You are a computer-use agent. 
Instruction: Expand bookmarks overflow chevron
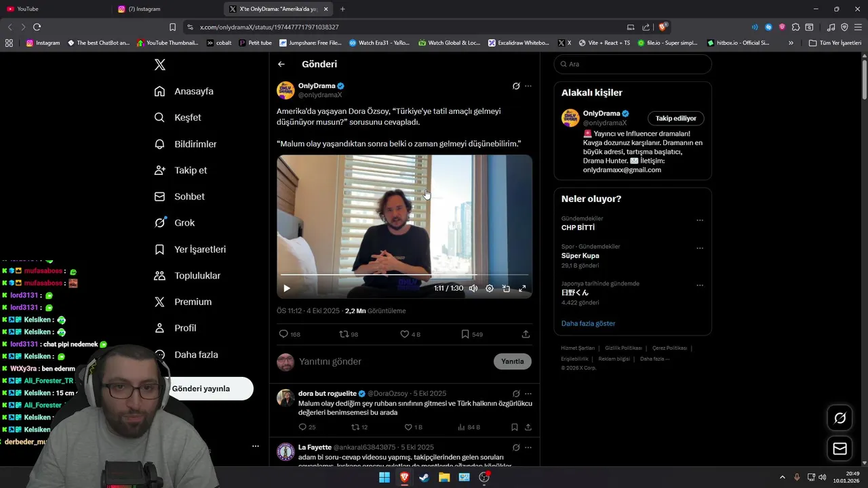pos(791,43)
